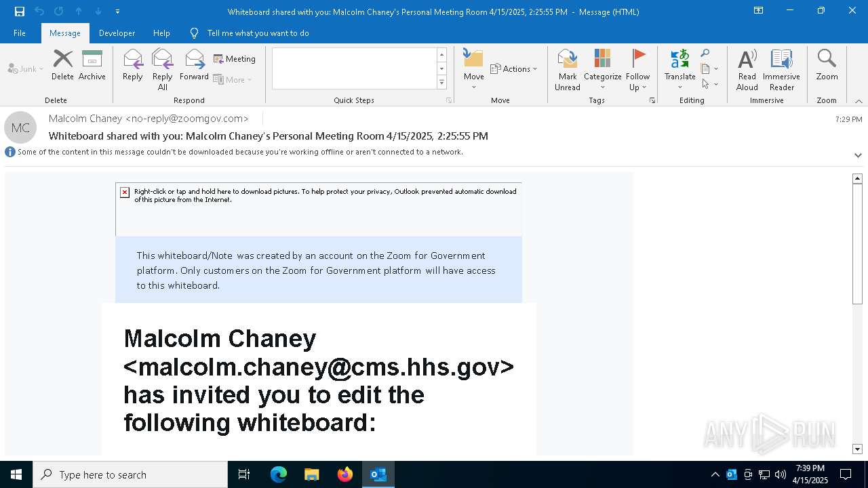868x488 pixels.
Task: Open the Move folder dropdown
Action: 473,69
